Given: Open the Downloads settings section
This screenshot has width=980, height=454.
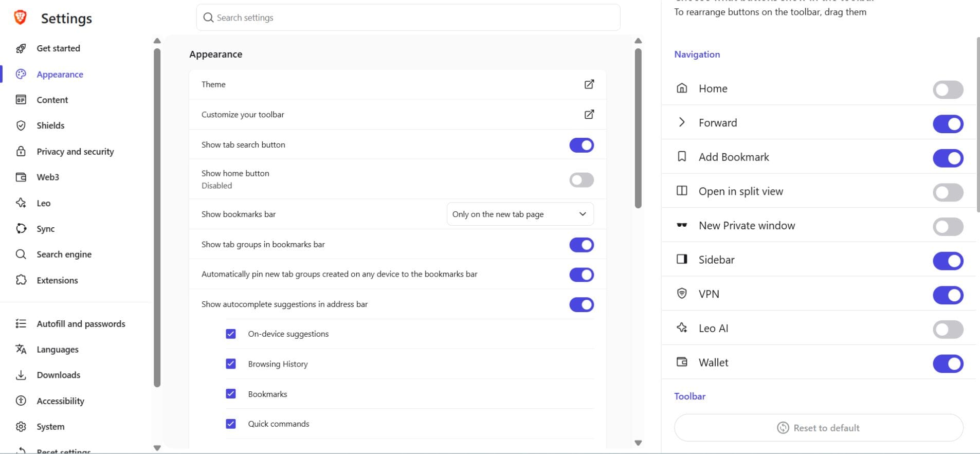Looking at the screenshot, I should coord(58,375).
